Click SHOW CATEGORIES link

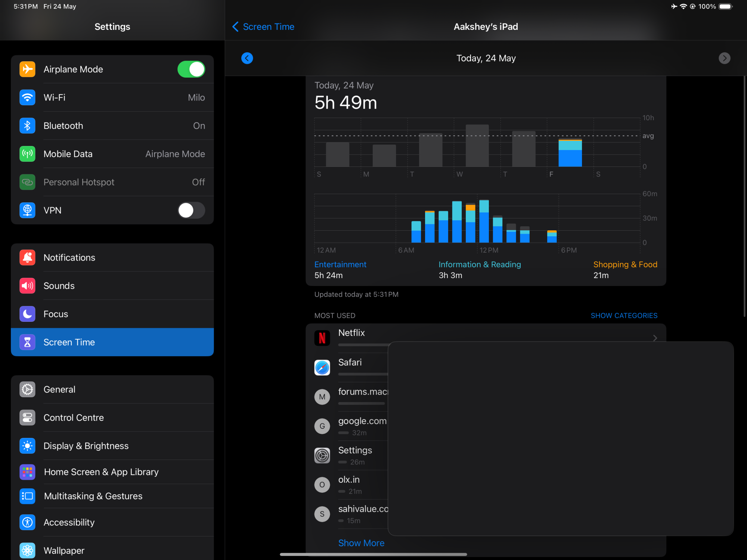(x=624, y=315)
